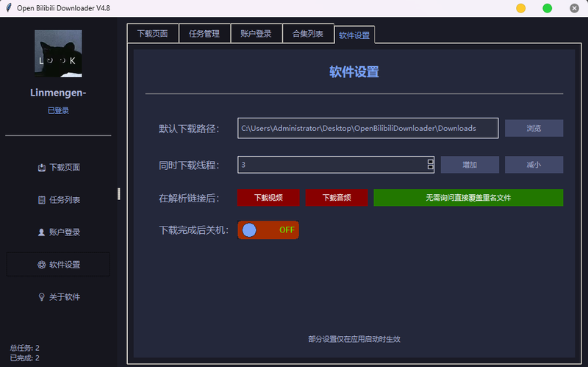Image resolution: width=588 pixels, height=367 pixels.
Task: Click the user icon in the sidebar
Action: click(x=41, y=232)
